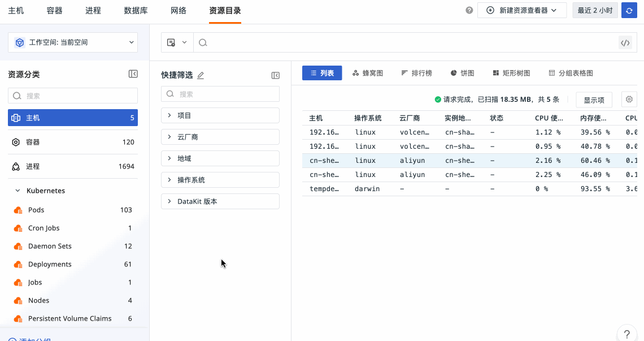Click the 显示项 button
The image size is (644, 341).
(594, 100)
